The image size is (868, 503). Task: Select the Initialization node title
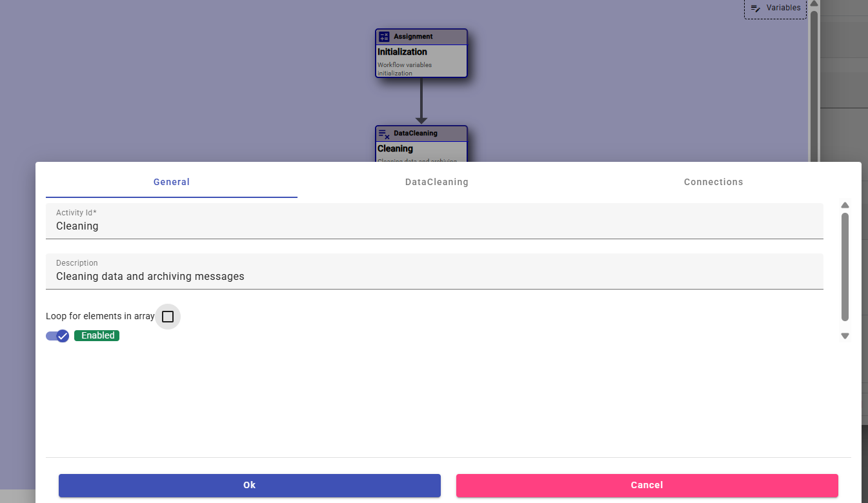(x=402, y=52)
